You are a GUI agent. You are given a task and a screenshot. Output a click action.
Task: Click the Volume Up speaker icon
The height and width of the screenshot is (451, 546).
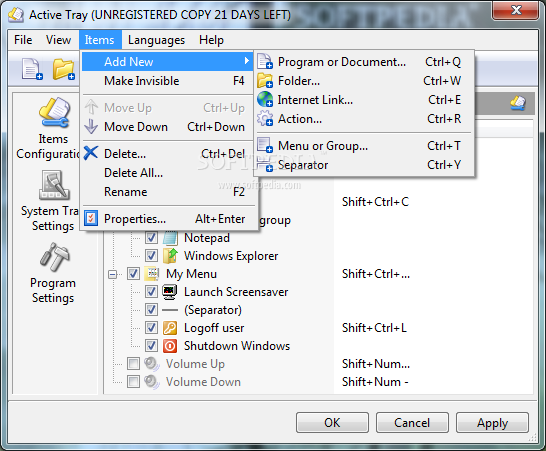point(152,364)
